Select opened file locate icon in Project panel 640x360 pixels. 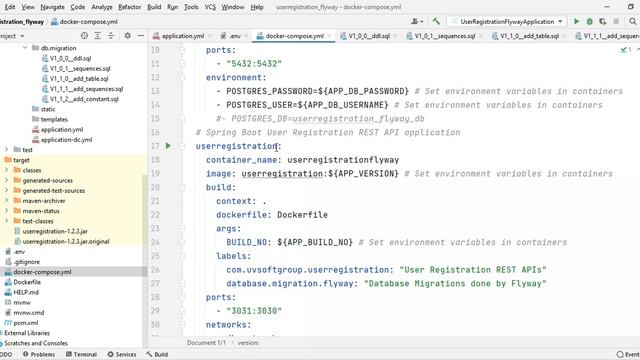pos(84,36)
